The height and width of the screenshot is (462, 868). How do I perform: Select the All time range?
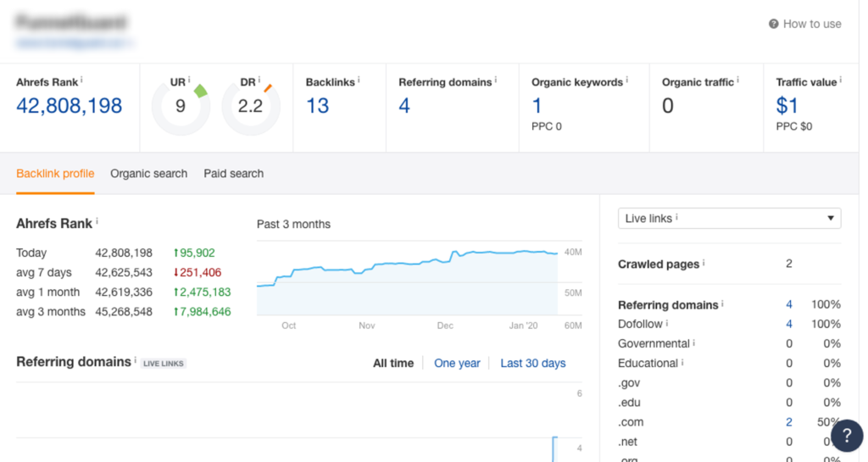click(x=393, y=363)
